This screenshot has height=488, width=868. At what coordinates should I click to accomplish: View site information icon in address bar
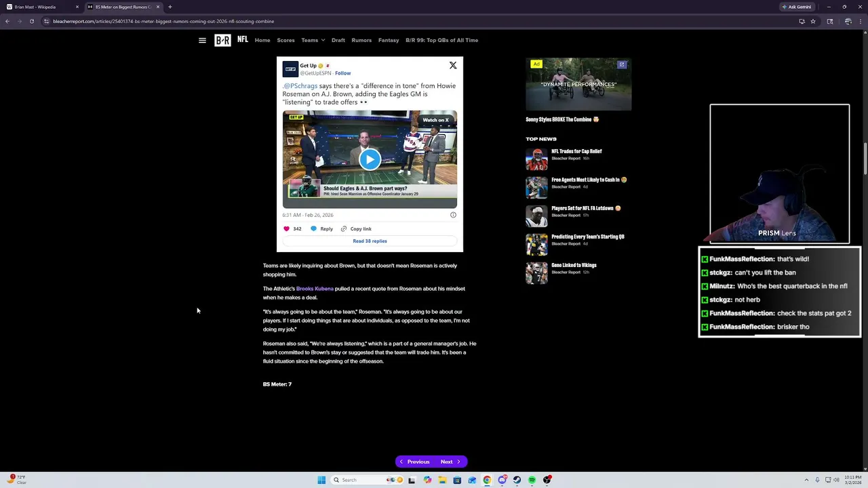click(46, 21)
